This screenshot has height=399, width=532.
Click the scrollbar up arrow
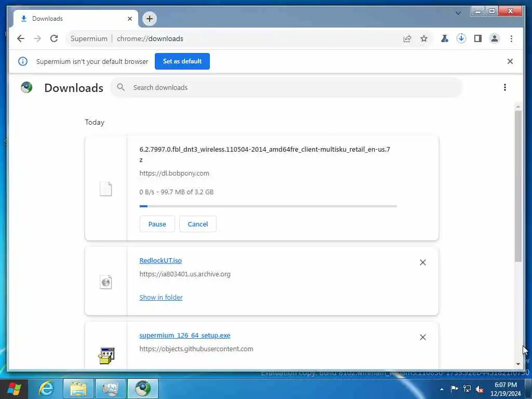(x=518, y=107)
